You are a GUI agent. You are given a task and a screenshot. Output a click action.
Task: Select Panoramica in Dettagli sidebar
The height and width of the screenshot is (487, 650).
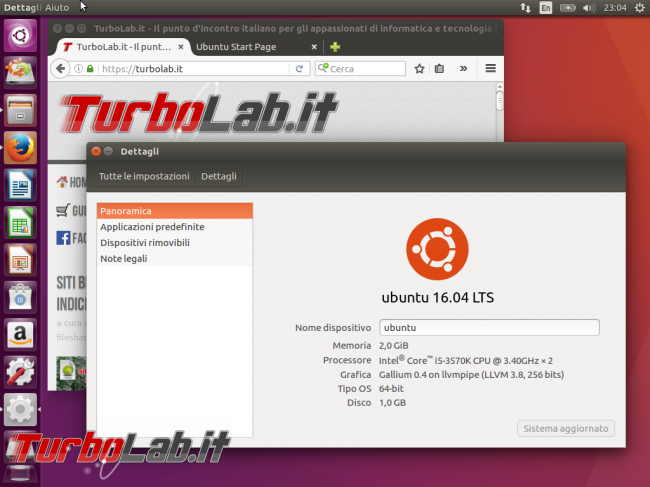[x=175, y=211]
